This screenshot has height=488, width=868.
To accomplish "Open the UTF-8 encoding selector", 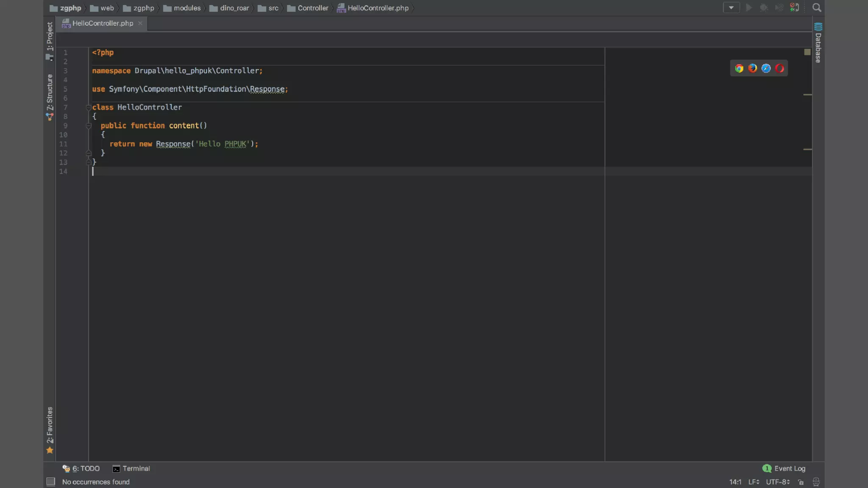I will pos(778,482).
